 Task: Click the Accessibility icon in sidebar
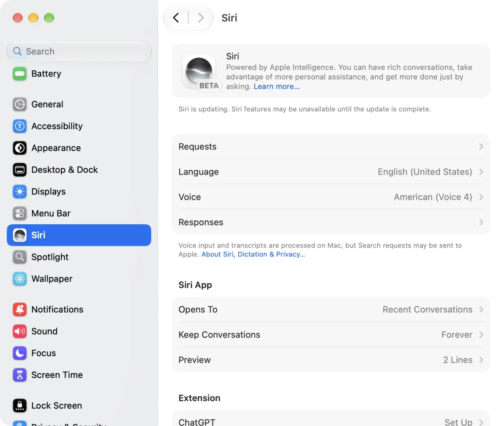20,126
